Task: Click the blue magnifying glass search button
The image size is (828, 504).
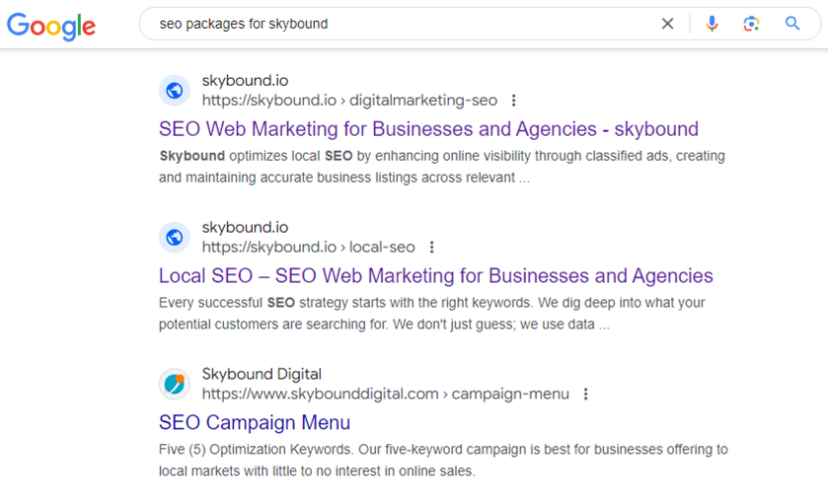Action: pos(792,24)
